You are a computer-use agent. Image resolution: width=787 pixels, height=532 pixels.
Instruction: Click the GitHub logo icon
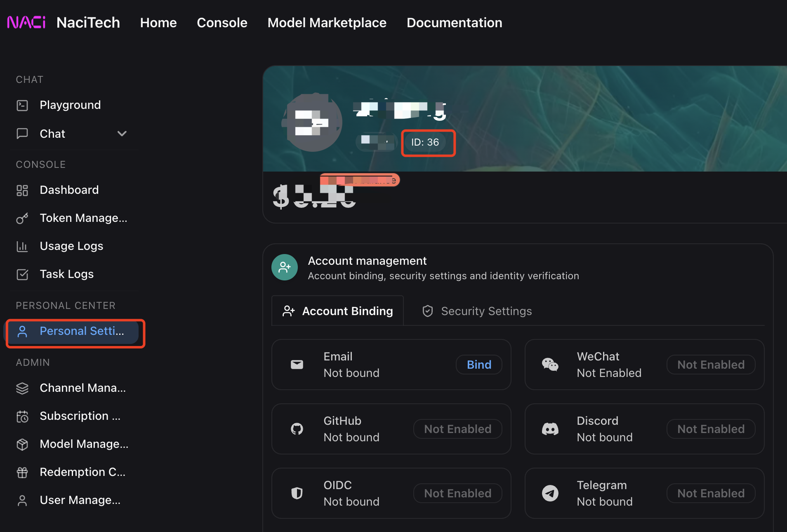[297, 429]
